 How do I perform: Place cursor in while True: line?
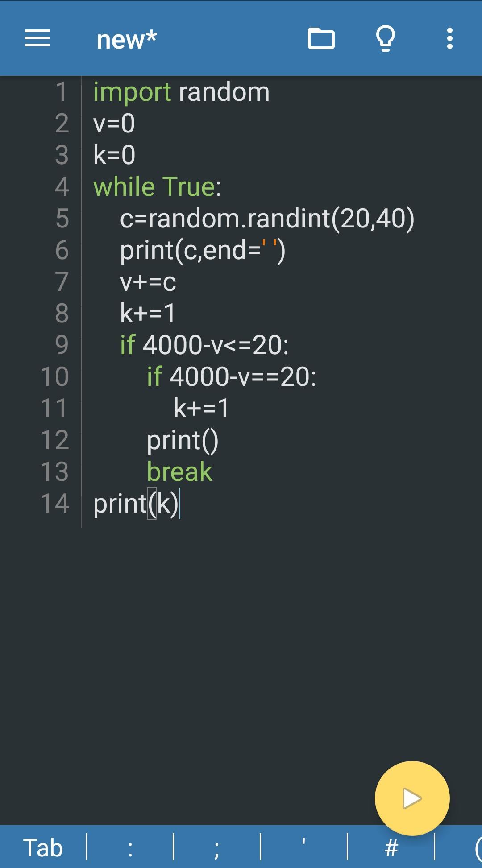[157, 186]
